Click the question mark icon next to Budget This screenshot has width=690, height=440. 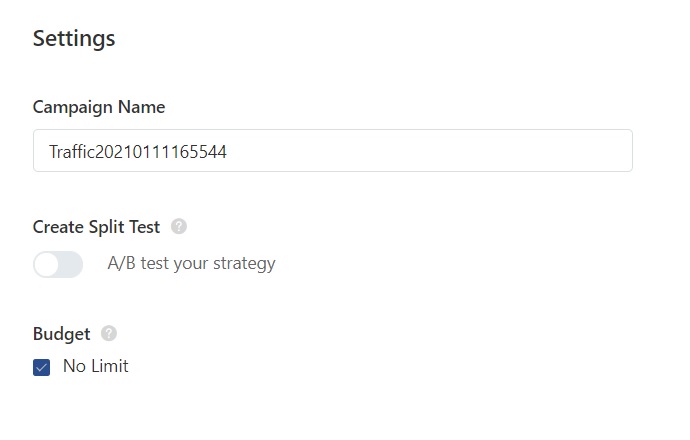point(109,334)
